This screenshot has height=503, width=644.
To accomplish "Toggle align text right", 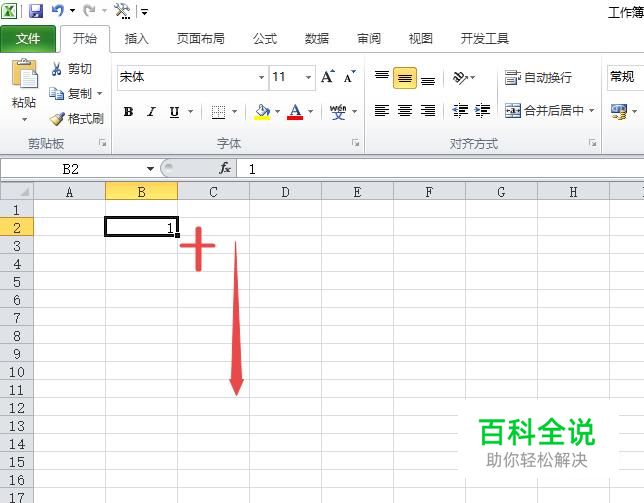I will pos(428,110).
